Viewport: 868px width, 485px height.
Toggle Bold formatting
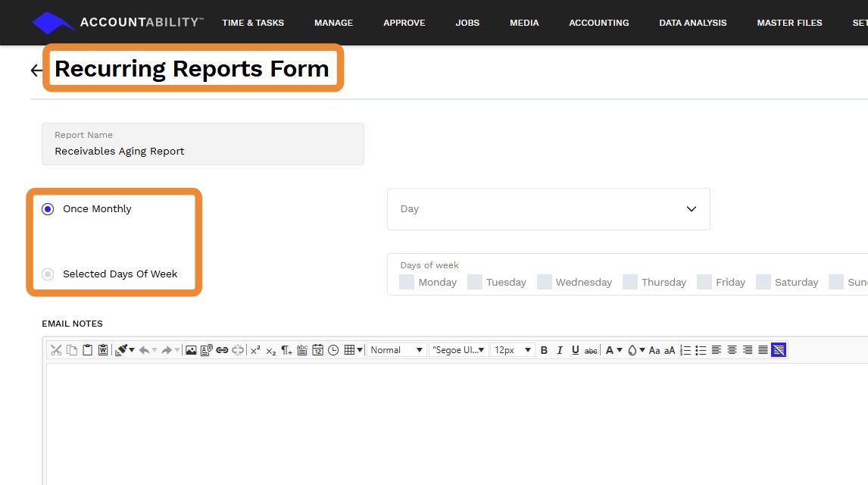pyautogui.click(x=544, y=350)
